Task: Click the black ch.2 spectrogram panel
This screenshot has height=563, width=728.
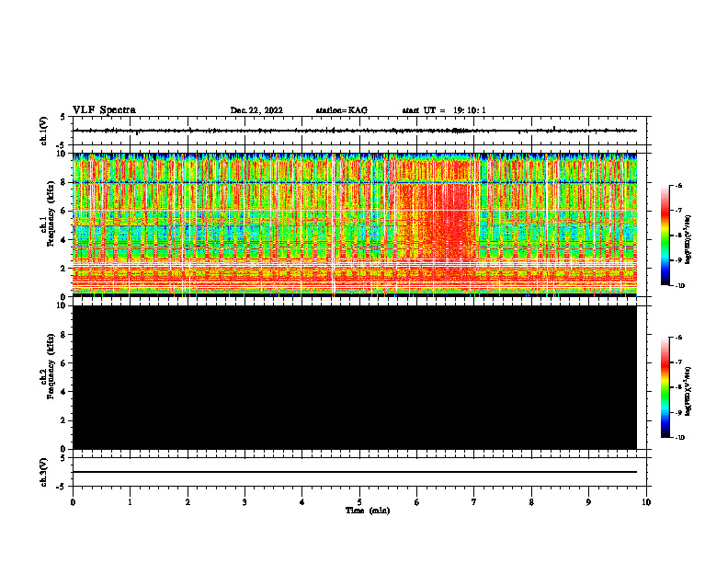Action: (x=355, y=377)
